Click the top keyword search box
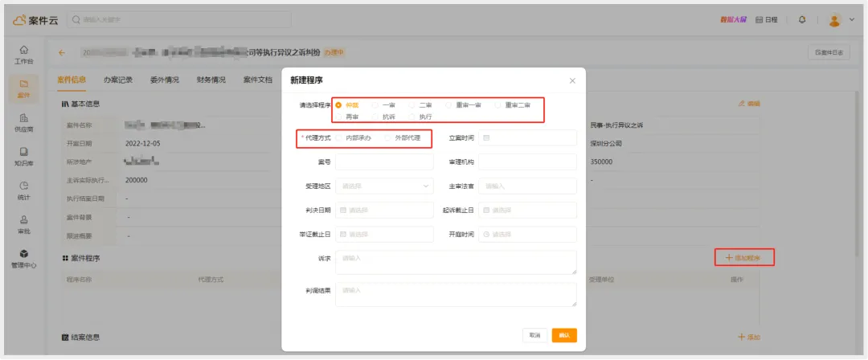Screen dimensions: 868x360 [178, 19]
